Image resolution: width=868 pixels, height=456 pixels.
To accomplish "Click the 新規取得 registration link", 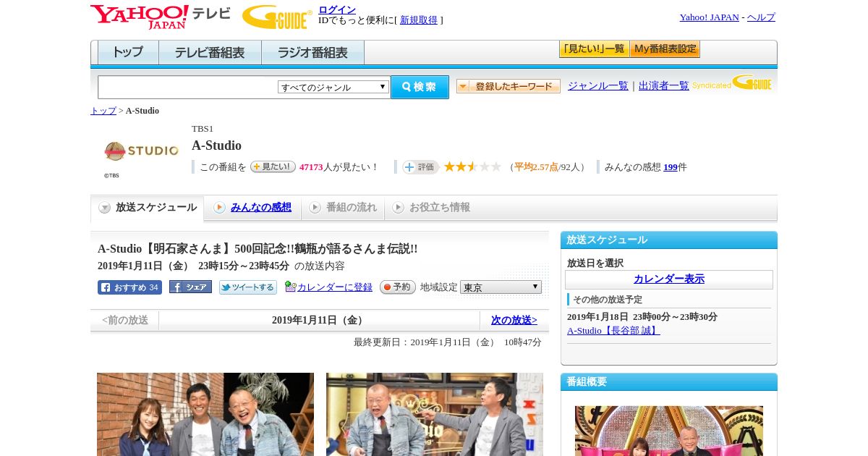I will [x=419, y=20].
